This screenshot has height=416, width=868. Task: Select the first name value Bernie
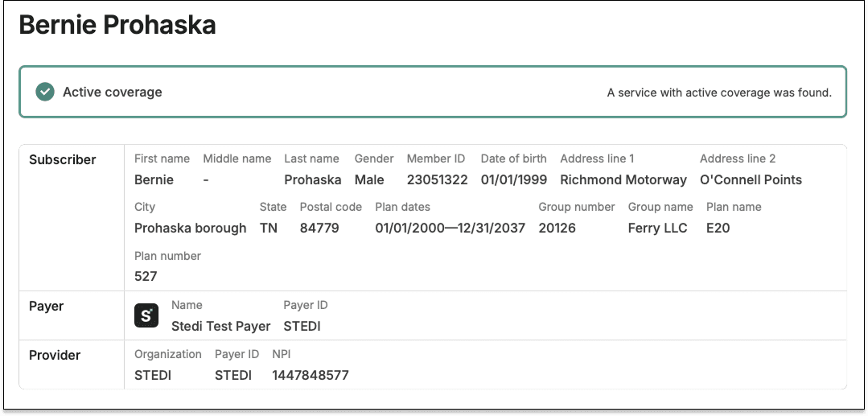tap(154, 180)
